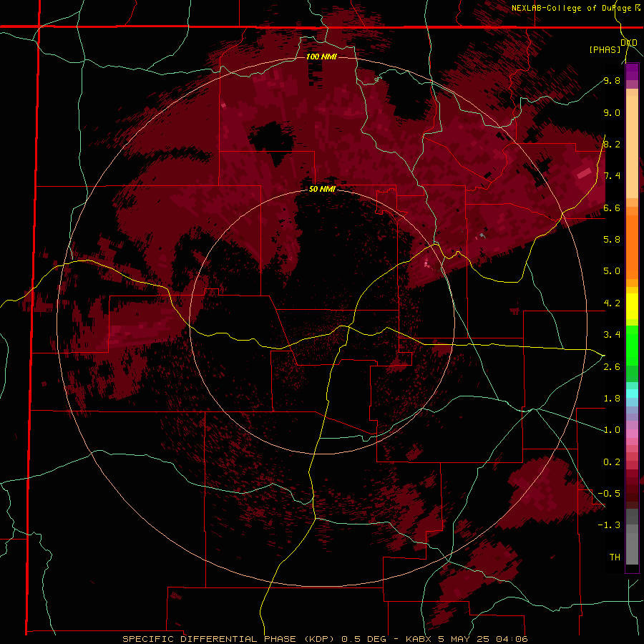Click the '100 NMI' range ring label
Screen dimensions: 644x644
(x=321, y=57)
